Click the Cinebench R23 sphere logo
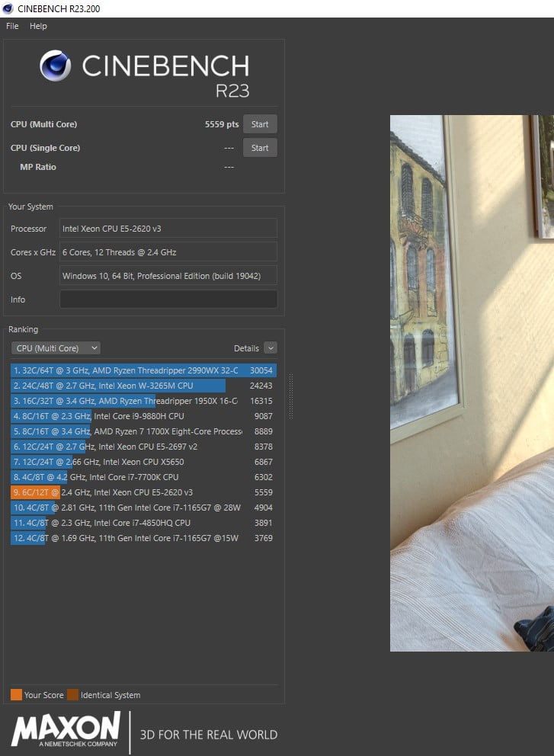Image resolution: width=554 pixels, height=756 pixels. point(56,66)
